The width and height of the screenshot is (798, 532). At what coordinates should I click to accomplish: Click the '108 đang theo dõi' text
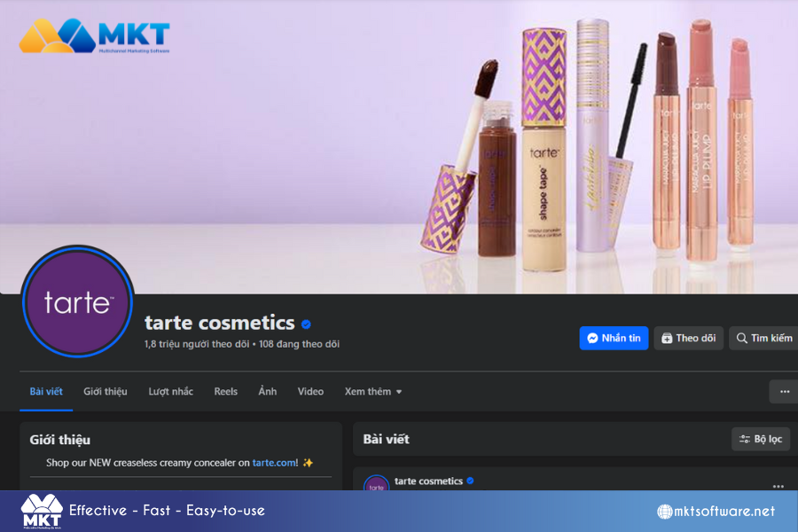tap(300, 344)
